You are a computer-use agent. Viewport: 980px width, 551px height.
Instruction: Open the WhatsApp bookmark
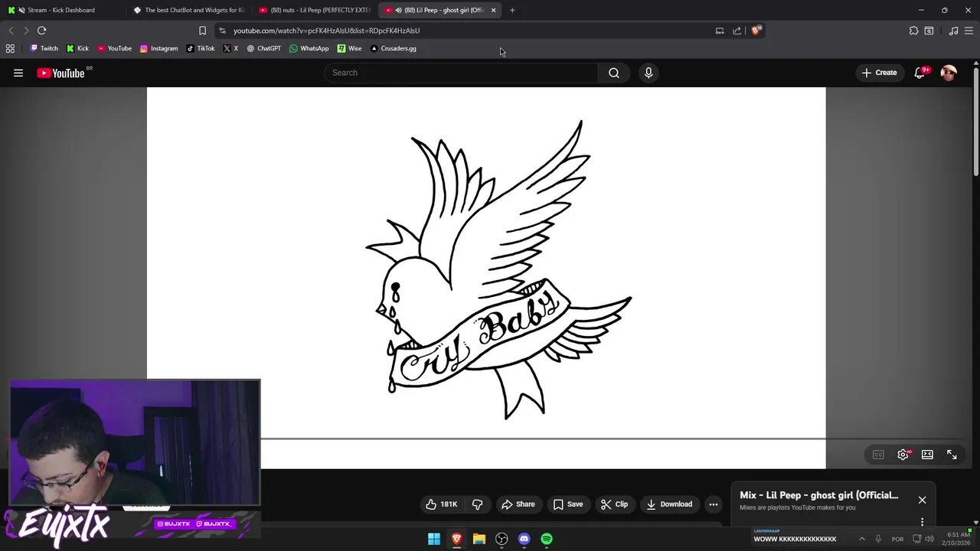(309, 48)
